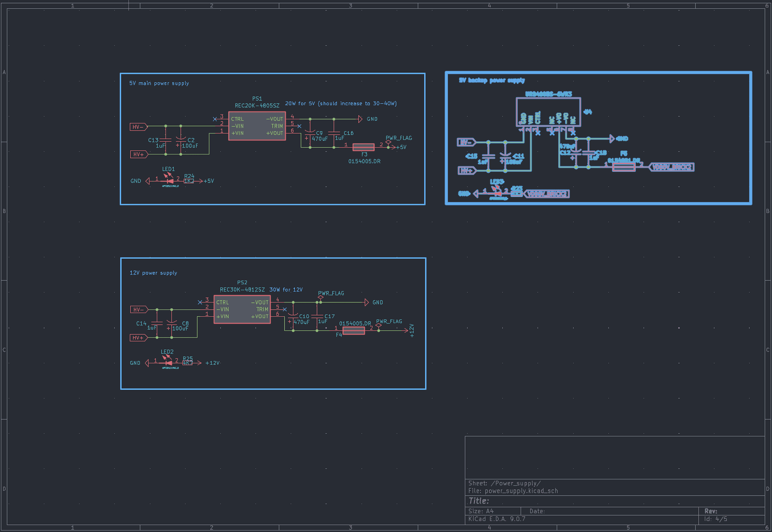Select polarized capacitor C8 100uF
The height and width of the screenshot is (532, 772).
pyautogui.click(x=171, y=323)
